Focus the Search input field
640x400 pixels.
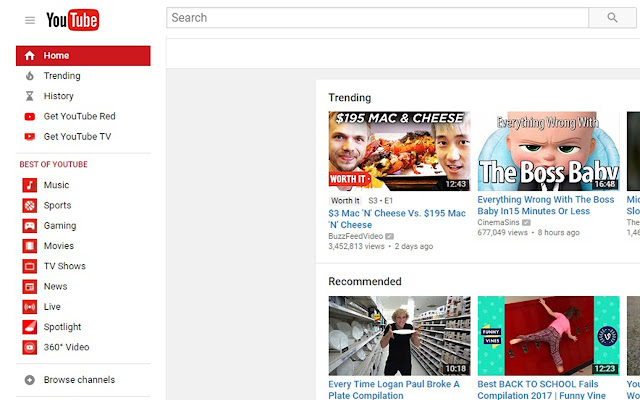378,18
